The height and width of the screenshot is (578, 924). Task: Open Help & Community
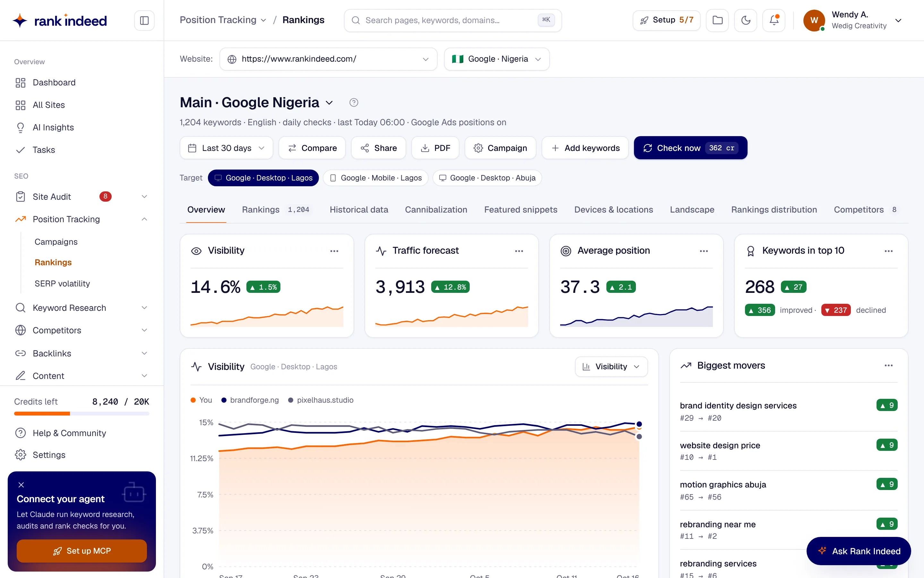82,433
